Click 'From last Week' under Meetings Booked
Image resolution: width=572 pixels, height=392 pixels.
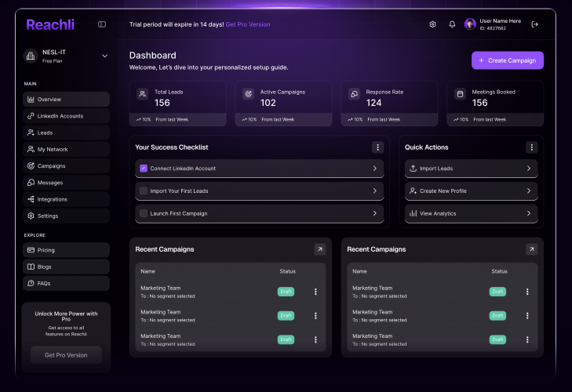click(x=490, y=120)
